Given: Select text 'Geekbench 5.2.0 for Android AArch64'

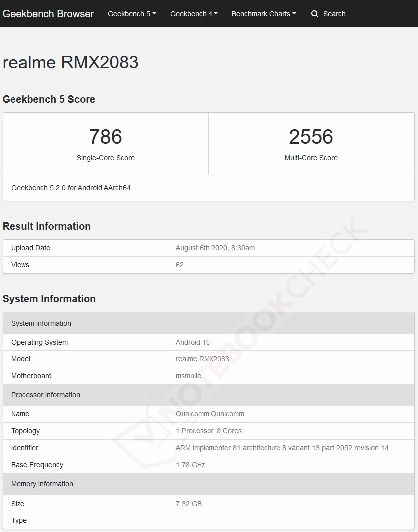Looking at the screenshot, I should coord(71,188).
